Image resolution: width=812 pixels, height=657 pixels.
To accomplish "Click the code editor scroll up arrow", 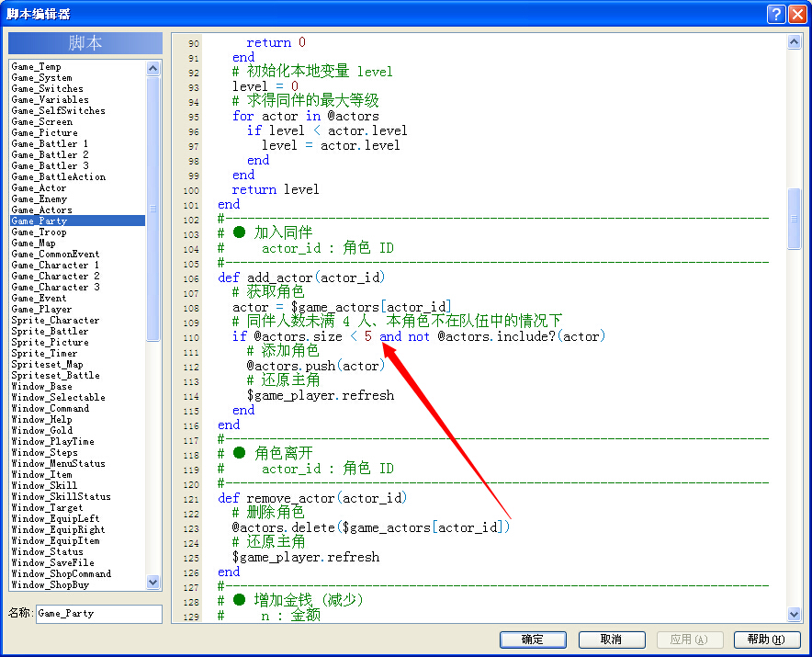I will [794, 42].
